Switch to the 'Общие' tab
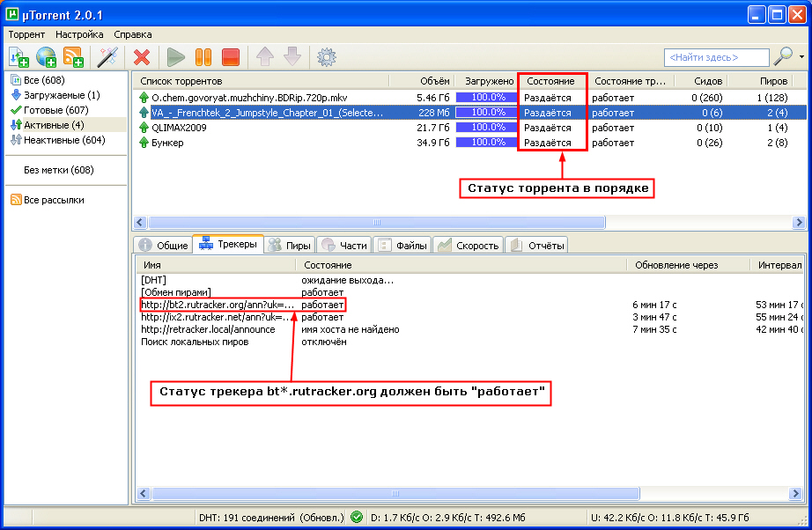812x530 pixels. coord(164,245)
